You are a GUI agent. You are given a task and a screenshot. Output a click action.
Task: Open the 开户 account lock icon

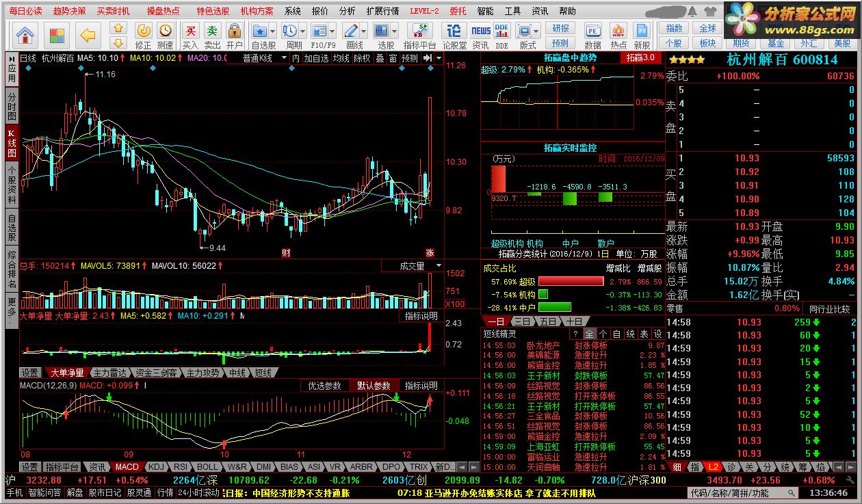(235, 35)
